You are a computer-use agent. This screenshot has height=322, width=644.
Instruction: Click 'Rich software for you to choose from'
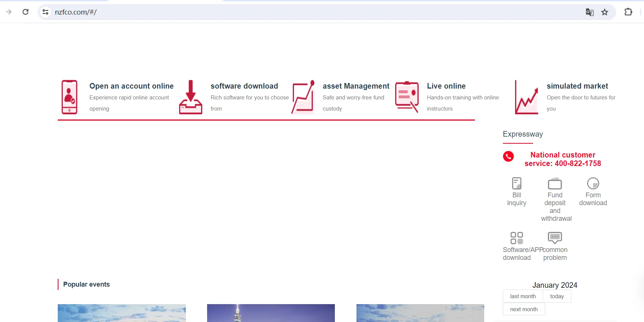tap(250, 103)
